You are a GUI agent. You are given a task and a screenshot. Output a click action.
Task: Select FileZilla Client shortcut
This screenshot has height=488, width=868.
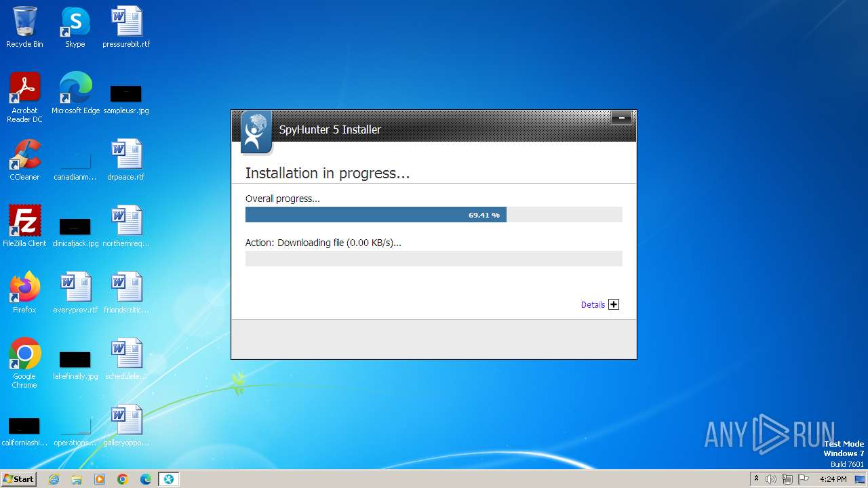24,227
